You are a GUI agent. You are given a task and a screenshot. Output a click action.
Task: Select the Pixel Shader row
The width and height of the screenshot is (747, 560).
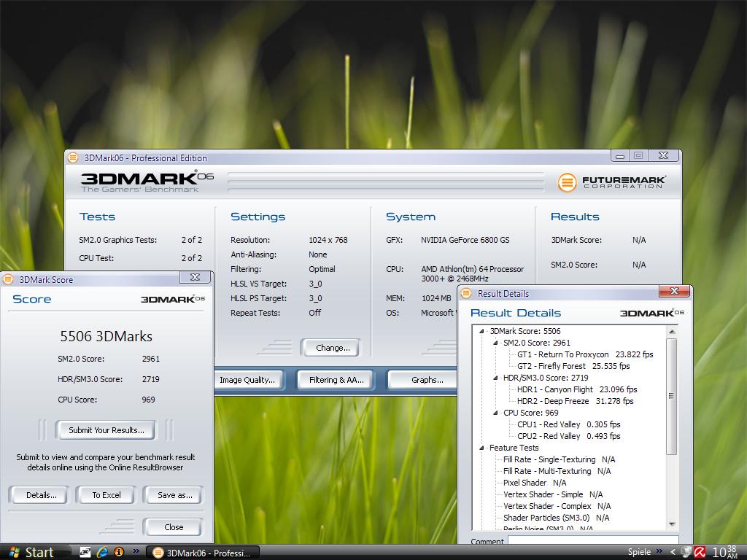(x=535, y=483)
